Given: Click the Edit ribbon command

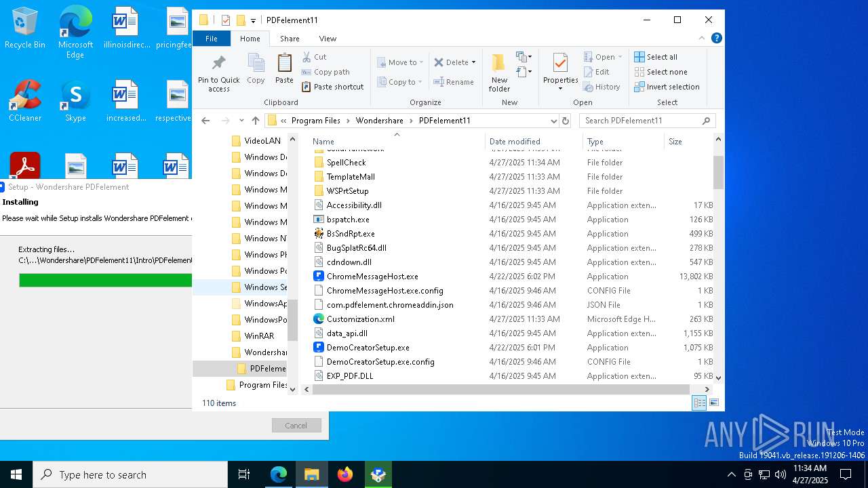Looking at the screenshot, I should (596, 72).
